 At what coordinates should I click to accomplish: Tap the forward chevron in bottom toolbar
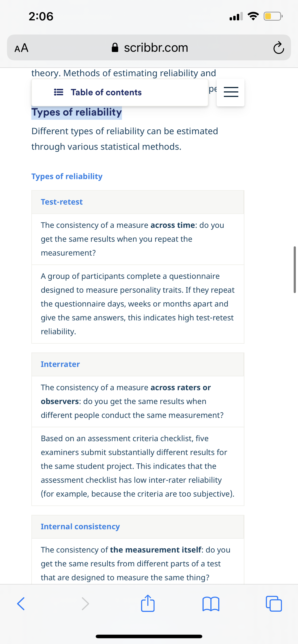tap(85, 604)
